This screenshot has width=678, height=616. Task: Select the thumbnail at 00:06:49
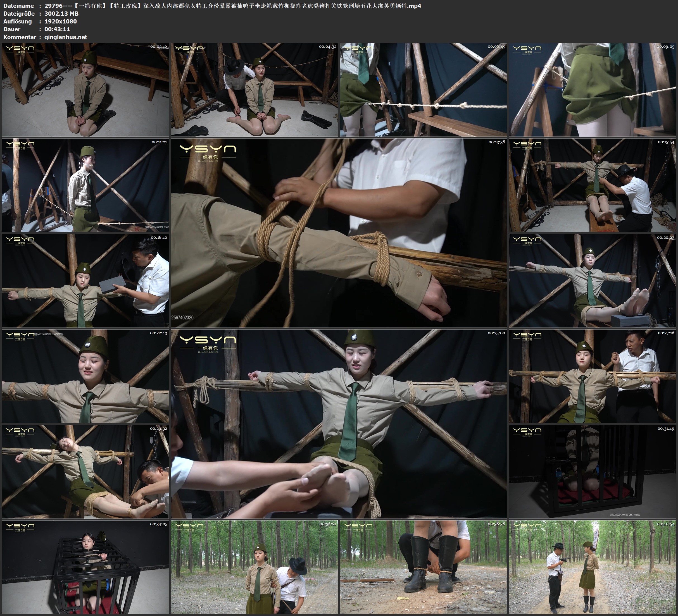(424, 89)
